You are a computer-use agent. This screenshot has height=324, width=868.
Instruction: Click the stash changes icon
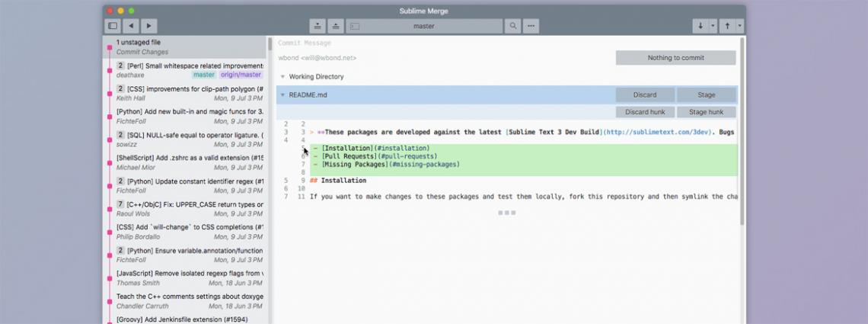point(318,26)
